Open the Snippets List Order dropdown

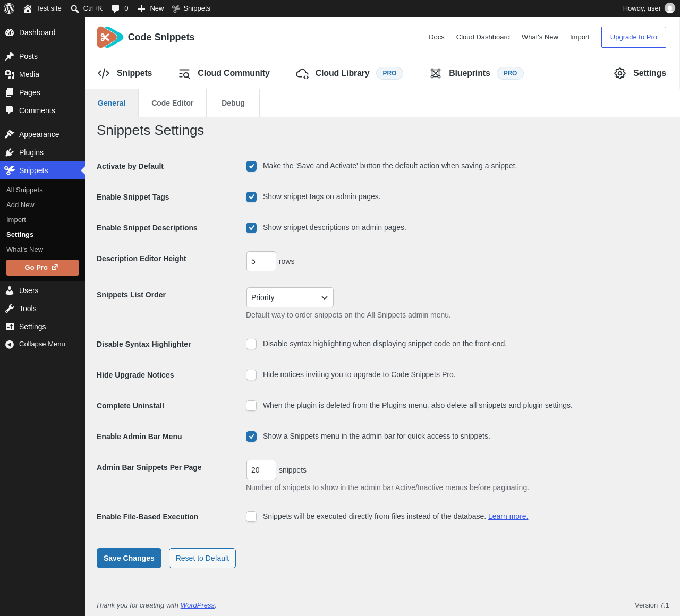(290, 297)
